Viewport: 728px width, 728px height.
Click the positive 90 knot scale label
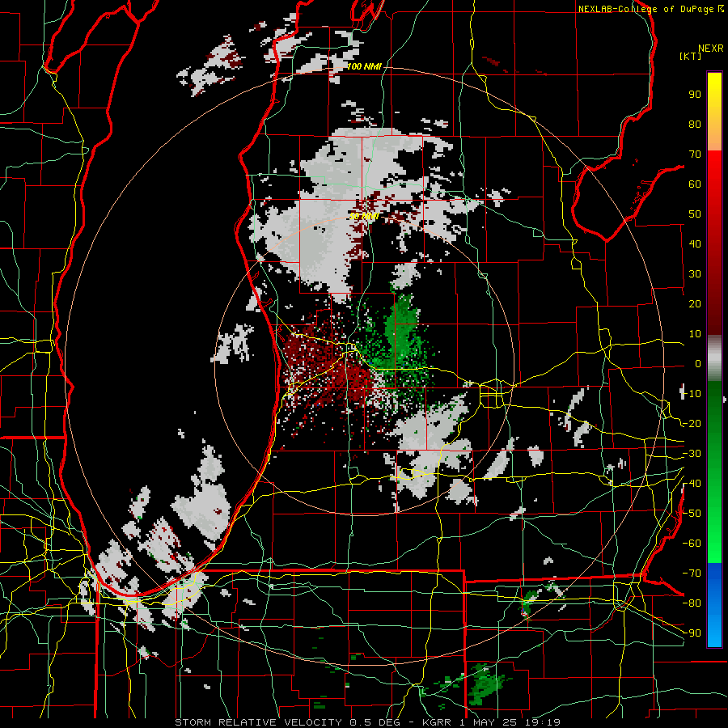click(695, 95)
